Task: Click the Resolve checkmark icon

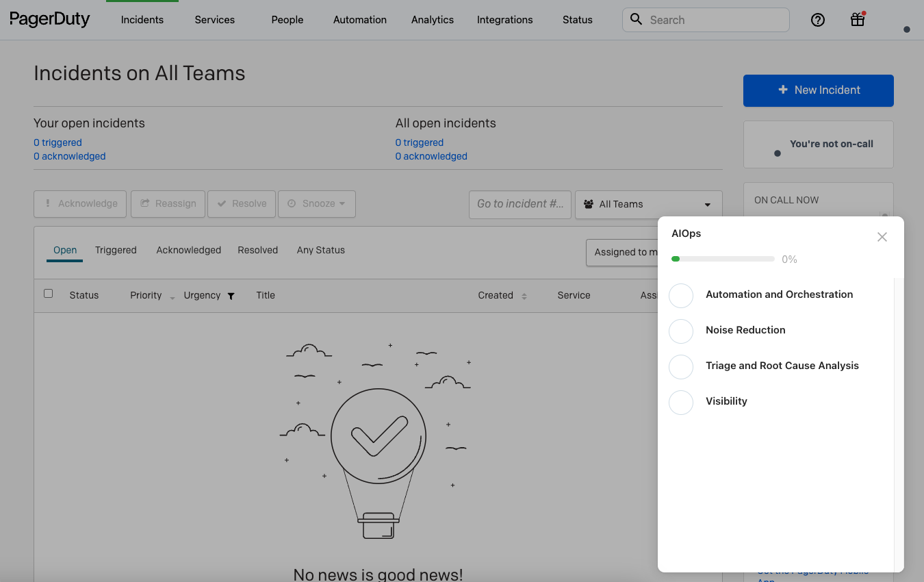Action: click(x=222, y=203)
